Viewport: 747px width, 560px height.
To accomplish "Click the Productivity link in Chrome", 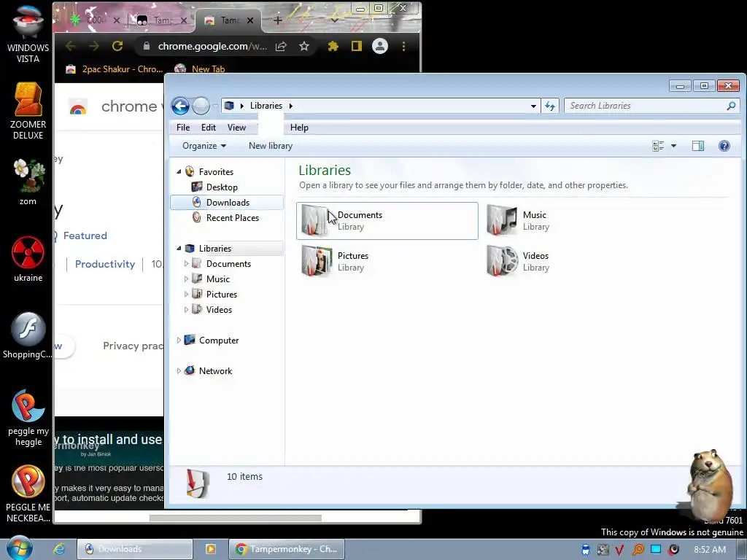I will pyautogui.click(x=105, y=264).
